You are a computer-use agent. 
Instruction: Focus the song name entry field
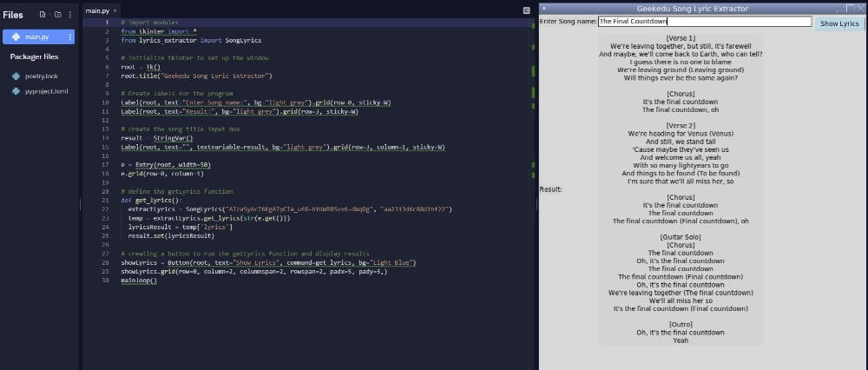pyautogui.click(x=705, y=22)
